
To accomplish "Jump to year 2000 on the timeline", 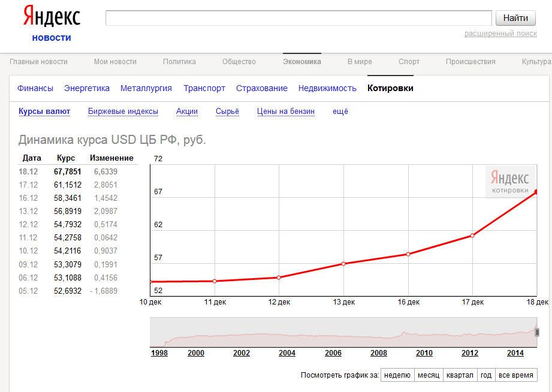I will tap(196, 353).
